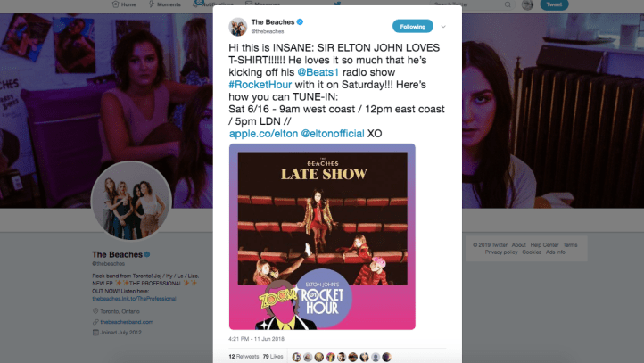This screenshot has width=644, height=363.
Task: Expand the tweet options chevron menu
Action: pyautogui.click(x=443, y=27)
